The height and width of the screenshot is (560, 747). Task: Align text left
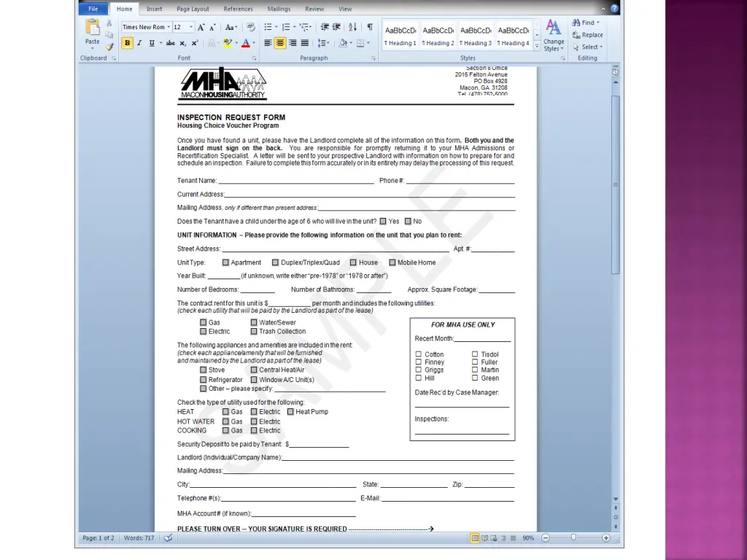(268, 43)
